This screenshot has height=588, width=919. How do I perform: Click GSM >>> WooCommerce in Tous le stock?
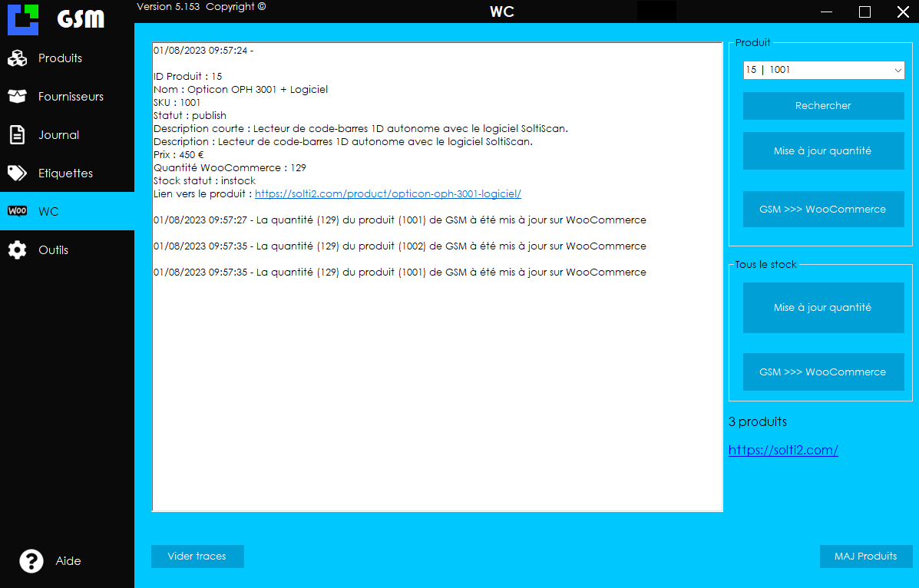[x=824, y=372]
